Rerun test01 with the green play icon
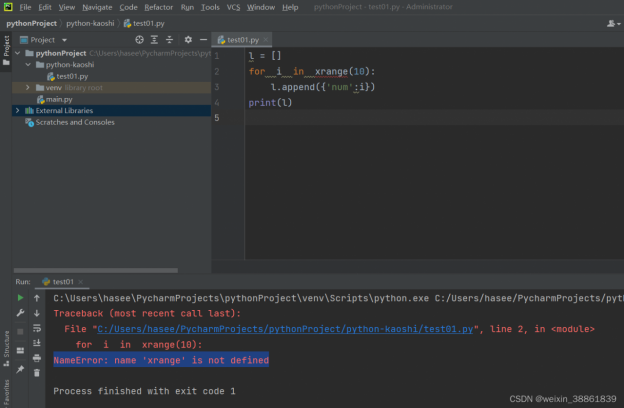This screenshot has height=408, width=624. click(20, 298)
